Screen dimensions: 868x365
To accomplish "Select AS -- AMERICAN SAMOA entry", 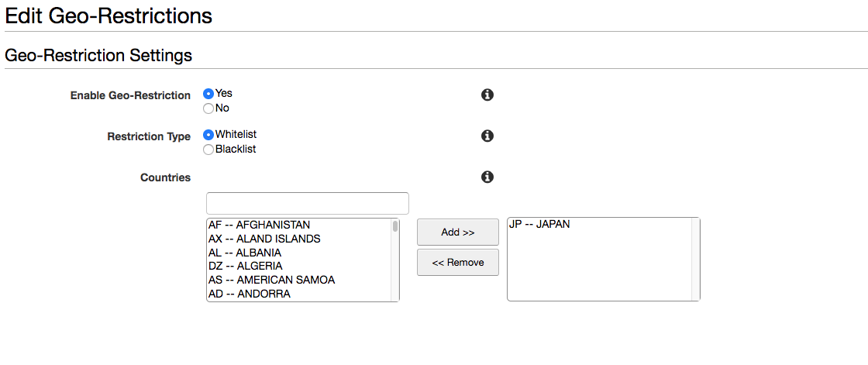I will coord(299,280).
